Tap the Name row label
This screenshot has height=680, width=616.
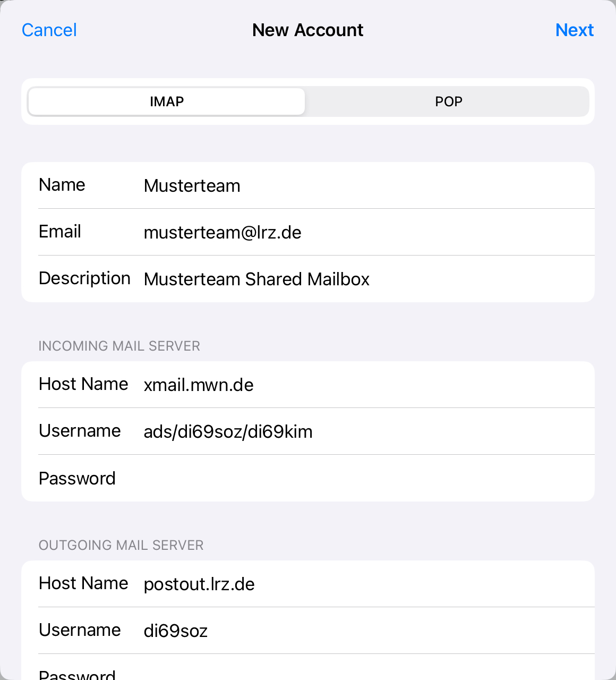tap(62, 185)
